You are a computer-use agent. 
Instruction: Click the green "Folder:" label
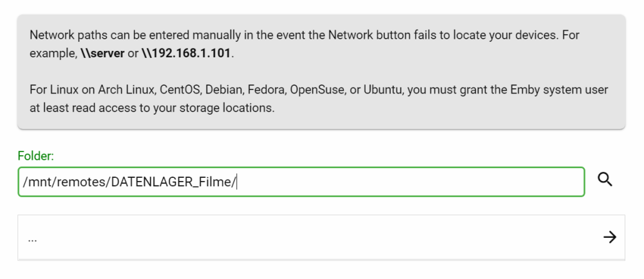(x=35, y=156)
